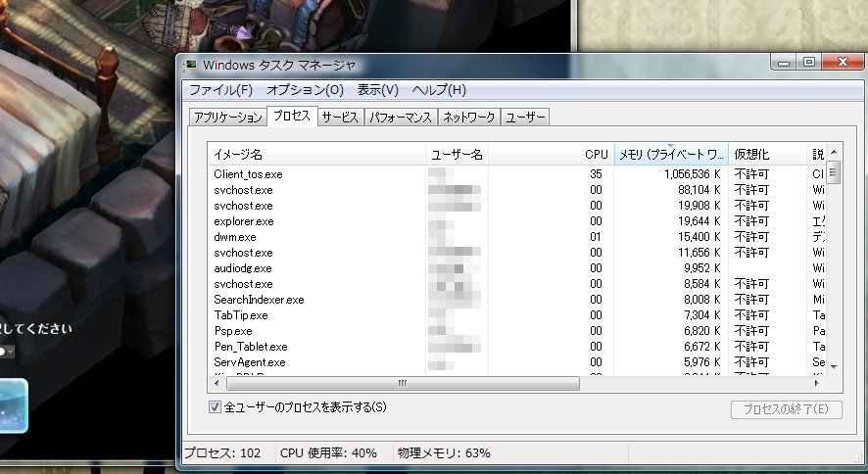
Task: Open the パフォーマンス tab
Action: coord(401,118)
